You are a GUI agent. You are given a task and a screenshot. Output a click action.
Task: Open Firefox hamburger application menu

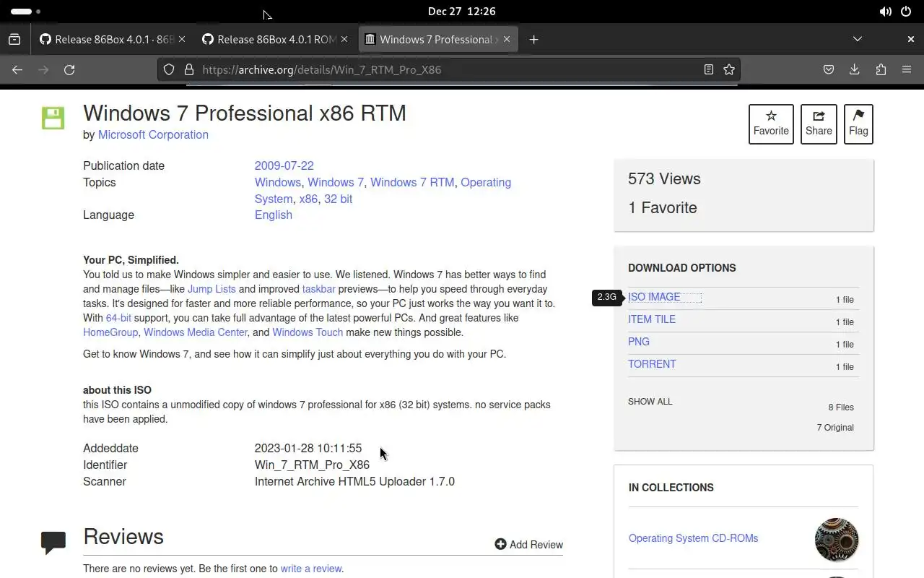(x=907, y=70)
